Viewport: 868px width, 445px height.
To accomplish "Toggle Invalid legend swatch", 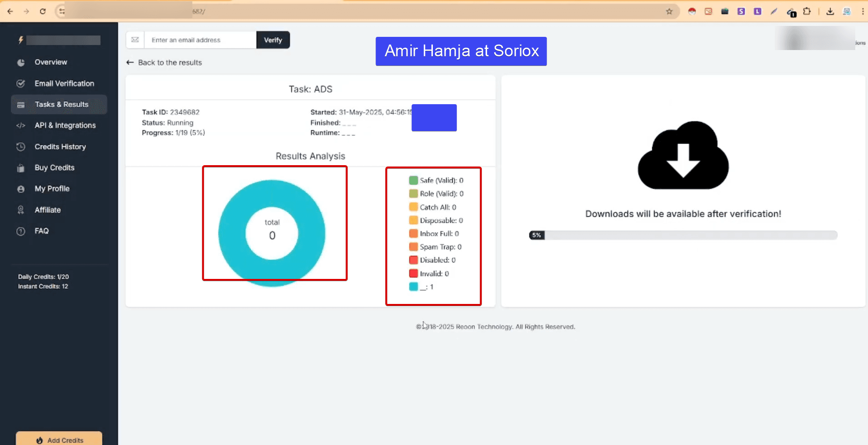I will (413, 273).
